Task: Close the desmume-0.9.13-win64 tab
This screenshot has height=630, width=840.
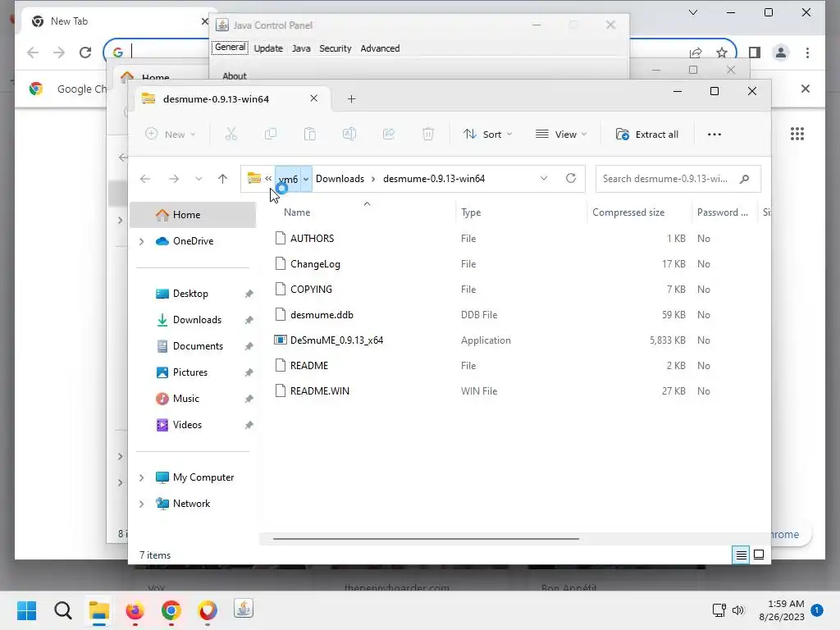Action: point(314,98)
